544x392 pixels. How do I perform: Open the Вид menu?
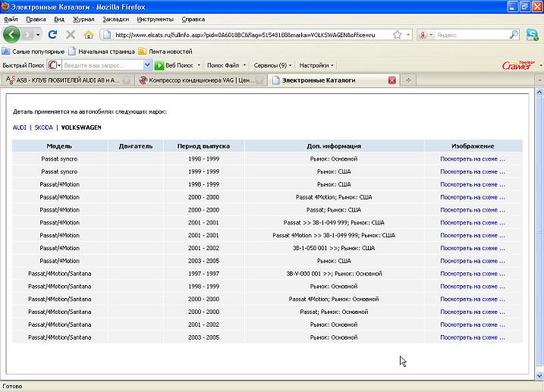(59, 20)
